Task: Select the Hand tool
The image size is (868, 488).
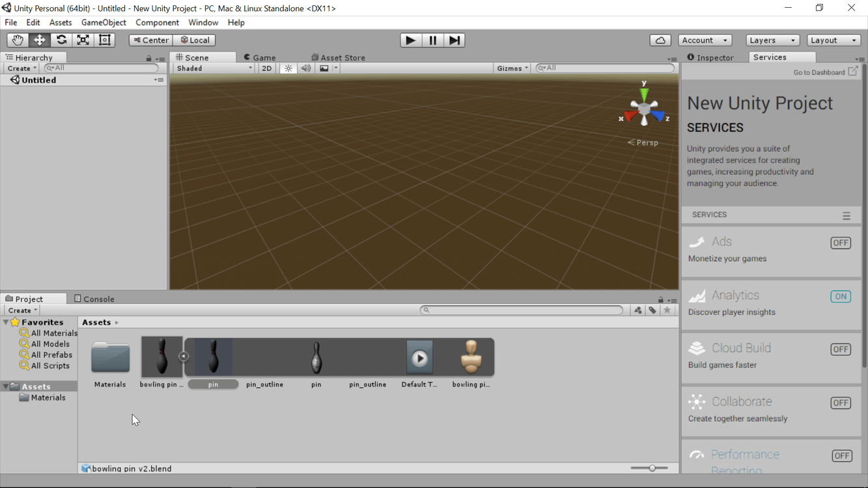Action: point(18,40)
